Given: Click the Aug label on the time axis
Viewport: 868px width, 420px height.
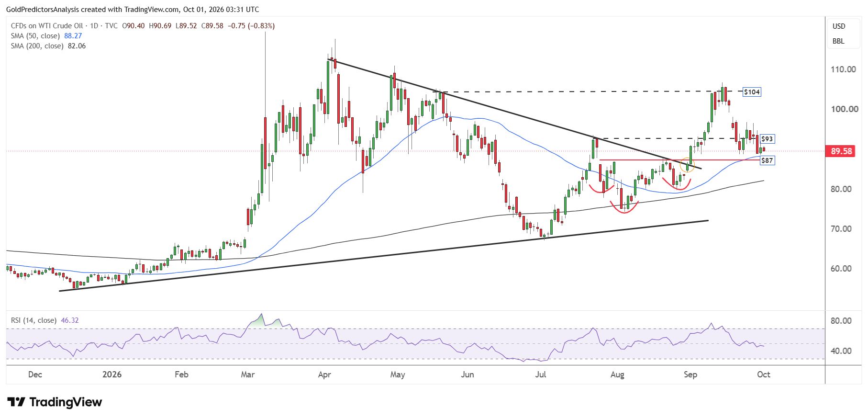Looking at the screenshot, I should (617, 375).
